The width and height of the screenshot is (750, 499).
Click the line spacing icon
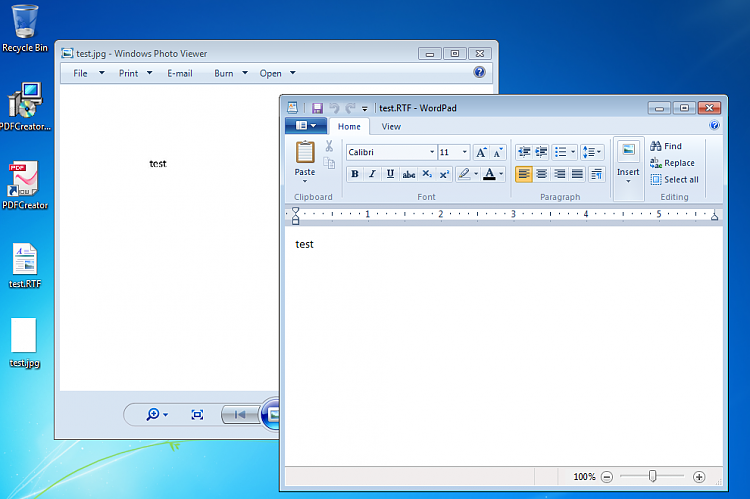point(592,152)
